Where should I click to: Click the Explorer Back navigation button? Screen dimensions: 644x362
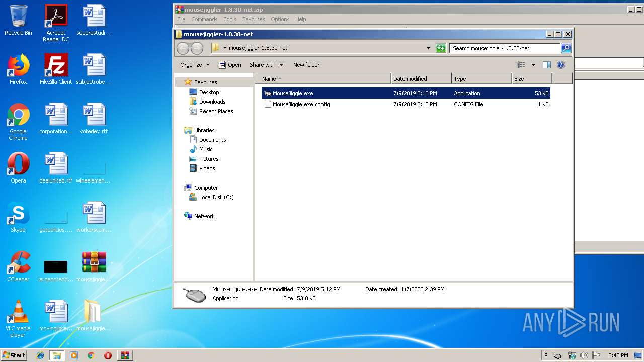click(183, 48)
